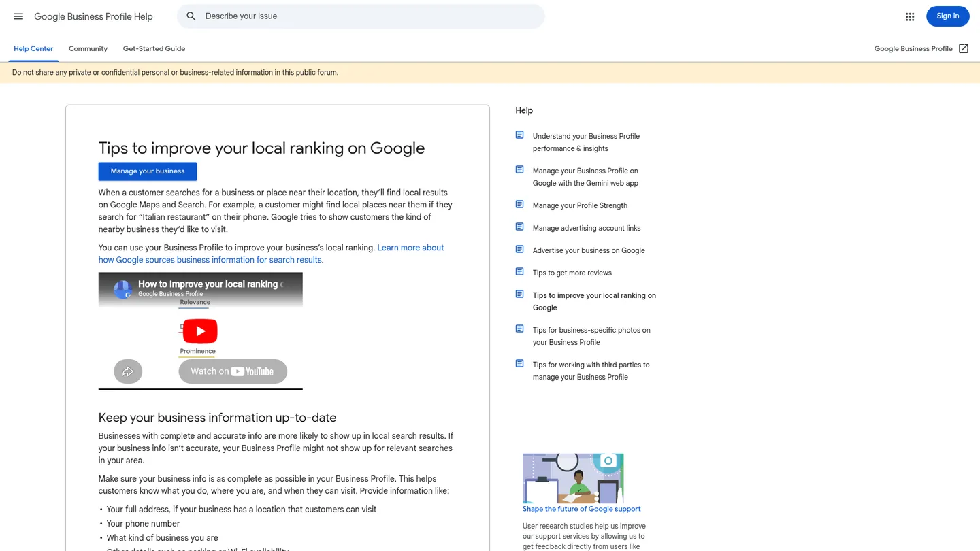Click Watch on YouTube button
980x551 pixels.
(233, 371)
